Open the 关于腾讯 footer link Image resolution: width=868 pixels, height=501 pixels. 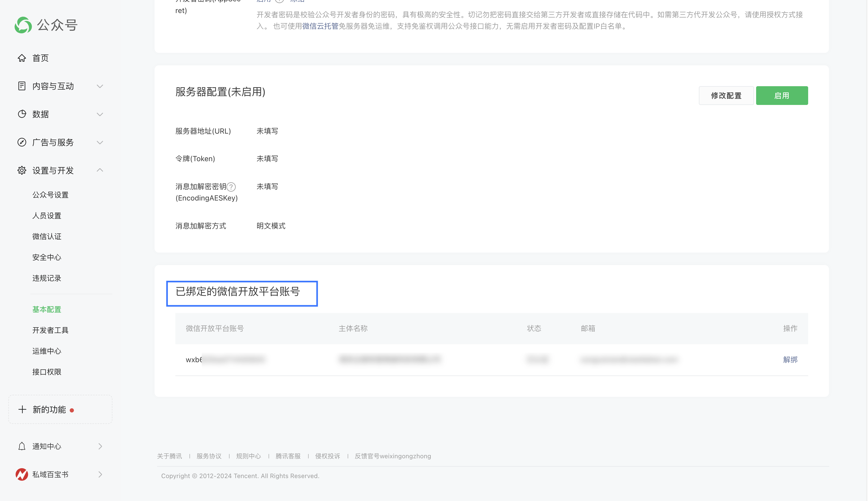click(x=169, y=456)
